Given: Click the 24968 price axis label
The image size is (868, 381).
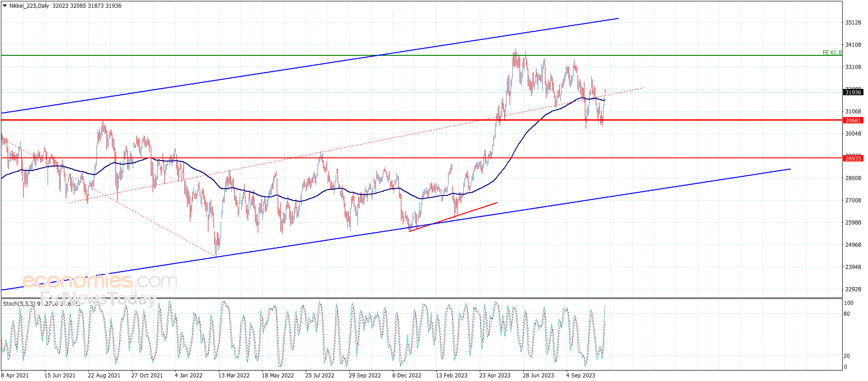Looking at the screenshot, I should [x=853, y=245].
